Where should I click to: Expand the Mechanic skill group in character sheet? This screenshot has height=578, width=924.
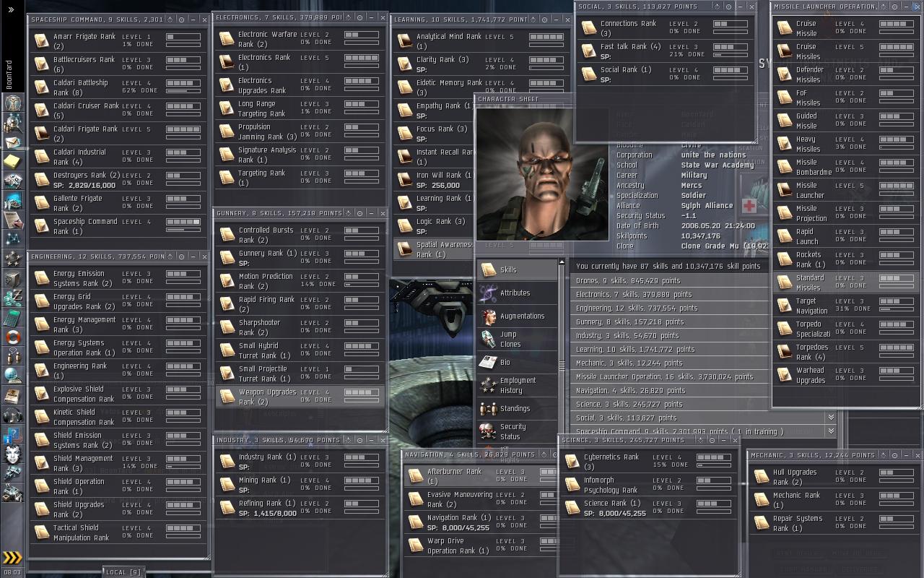point(668,363)
